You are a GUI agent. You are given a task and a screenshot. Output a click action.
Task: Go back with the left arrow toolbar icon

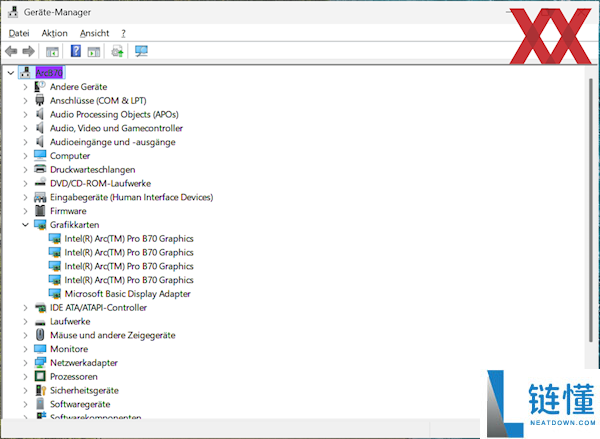click(x=11, y=51)
